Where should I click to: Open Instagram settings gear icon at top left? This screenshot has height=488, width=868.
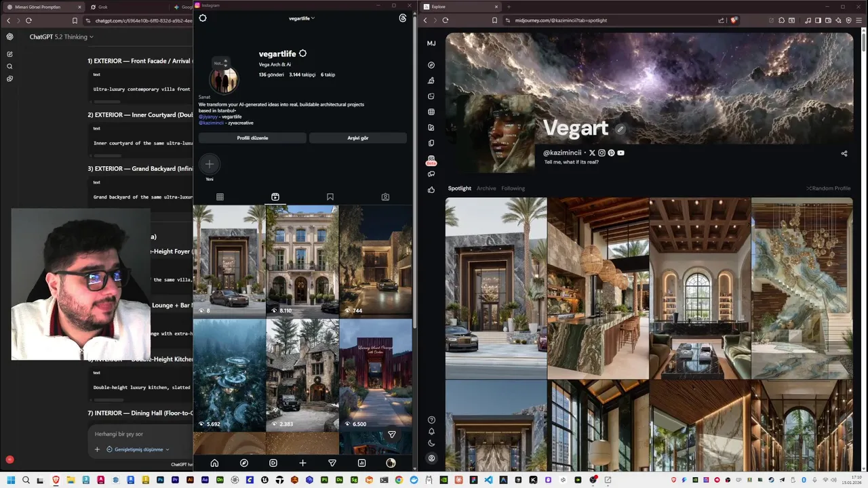pos(203,18)
